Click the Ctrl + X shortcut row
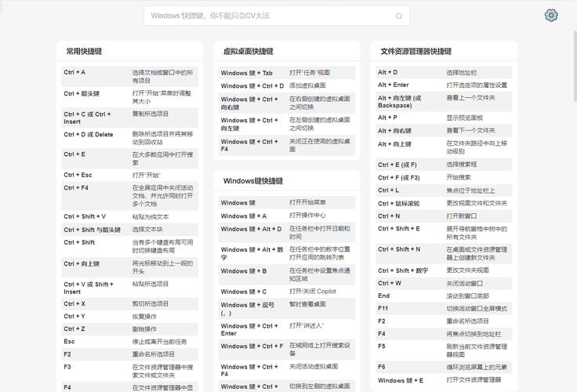This screenshot has height=392, width=577. coord(129,303)
